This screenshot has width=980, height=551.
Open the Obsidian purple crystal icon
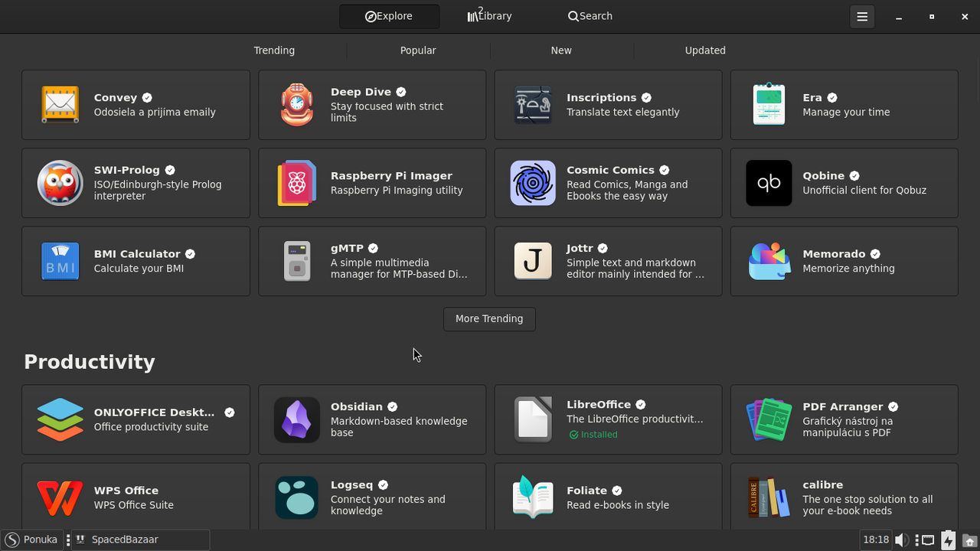point(296,419)
